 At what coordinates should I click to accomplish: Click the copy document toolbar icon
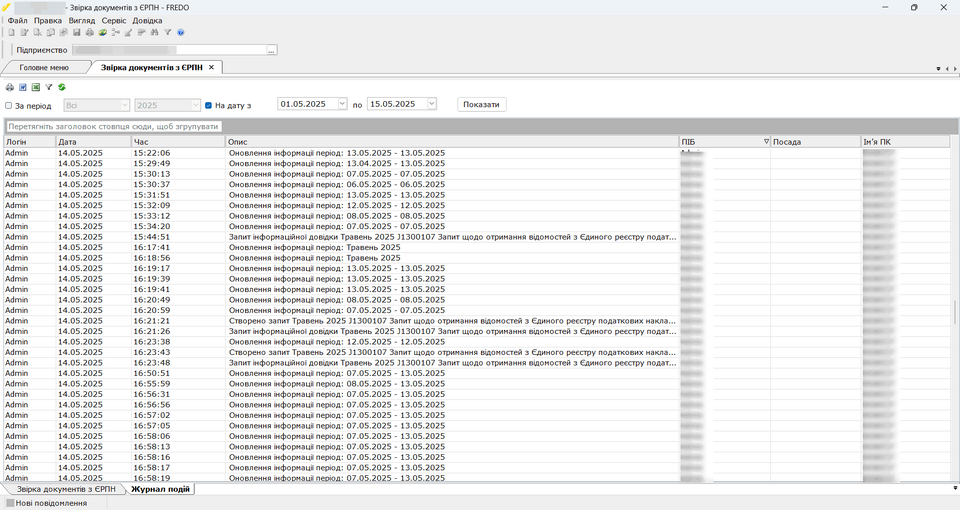pos(51,32)
